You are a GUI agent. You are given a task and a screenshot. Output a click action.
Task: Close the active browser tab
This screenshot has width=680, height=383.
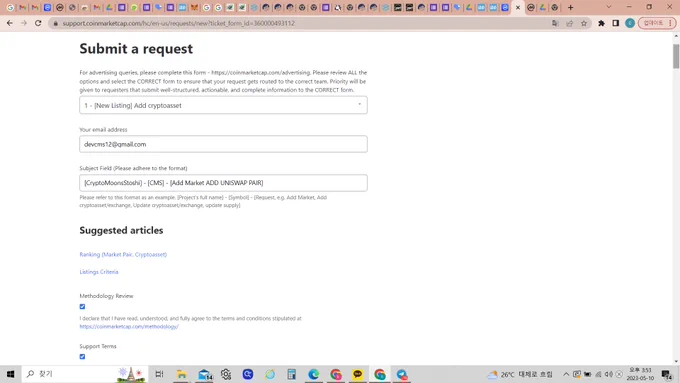coord(518,7)
